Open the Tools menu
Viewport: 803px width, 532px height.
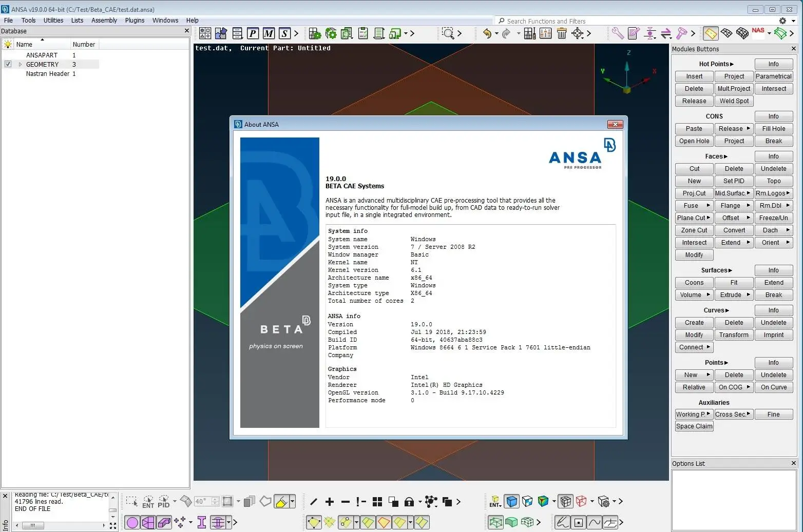click(28, 21)
